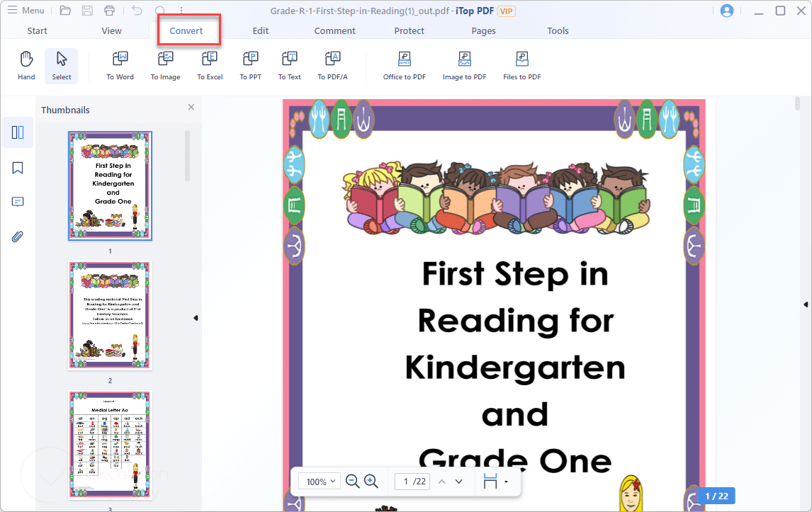The width and height of the screenshot is (812, 512).
Task: Toggle the Thumbnails sidebar panel icon
Action: point(18,132)
